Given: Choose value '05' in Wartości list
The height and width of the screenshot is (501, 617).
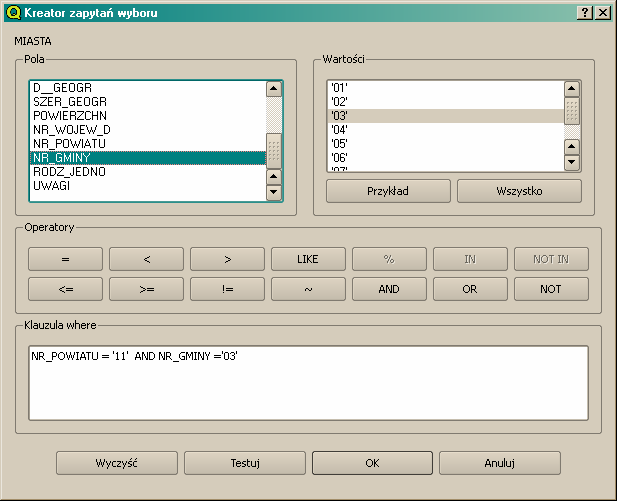Looking at the screenshot, I should coord(445,144).
